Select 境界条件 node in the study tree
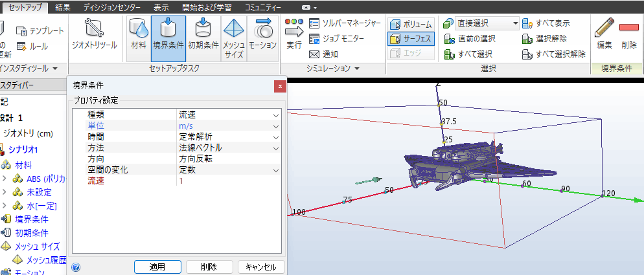This screenshot has height=275, width=644. (32, 219)
